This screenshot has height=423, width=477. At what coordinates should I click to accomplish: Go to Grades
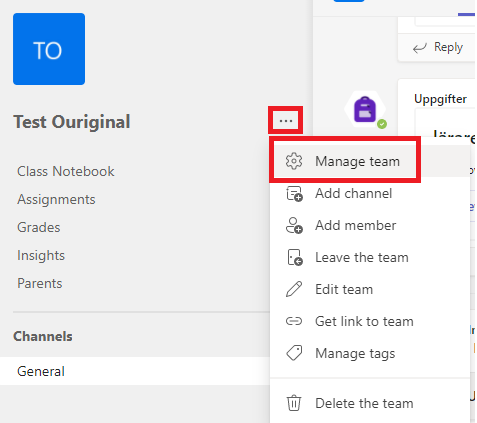pyautogui.click(x=39, y=227)
